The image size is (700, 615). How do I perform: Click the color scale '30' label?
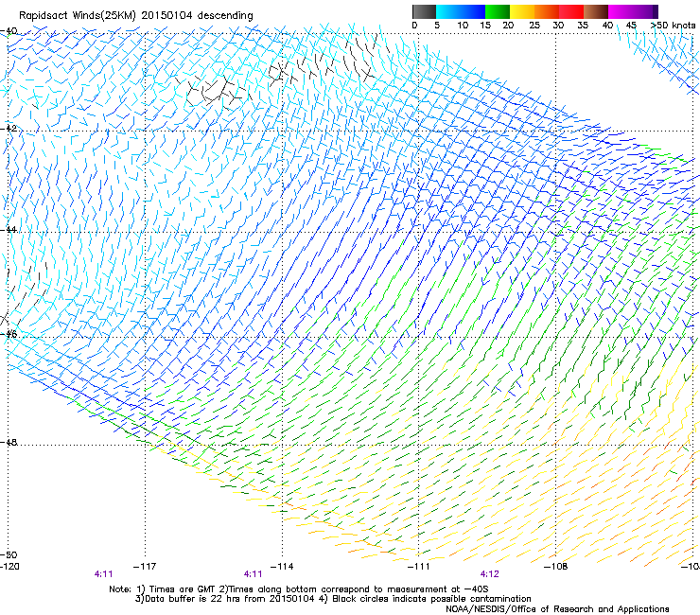pos(558,26)
